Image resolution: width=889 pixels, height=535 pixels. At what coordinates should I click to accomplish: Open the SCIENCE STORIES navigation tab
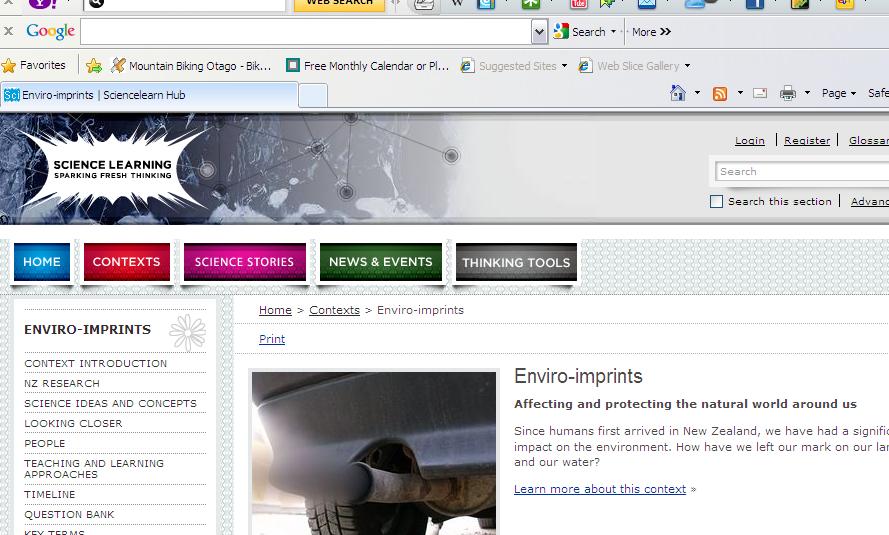(x=244, y=262)
